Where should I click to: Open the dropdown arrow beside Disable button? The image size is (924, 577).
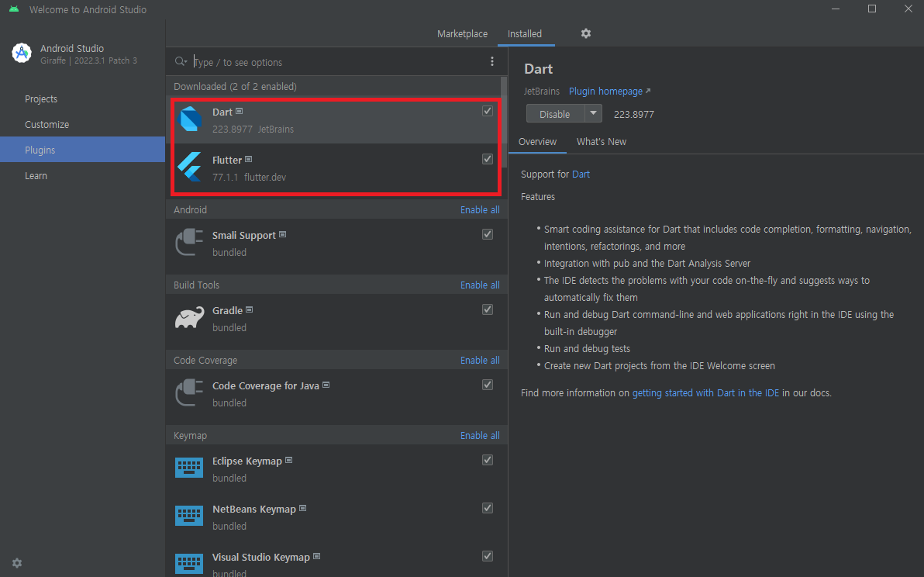click(x=594, y=113)
